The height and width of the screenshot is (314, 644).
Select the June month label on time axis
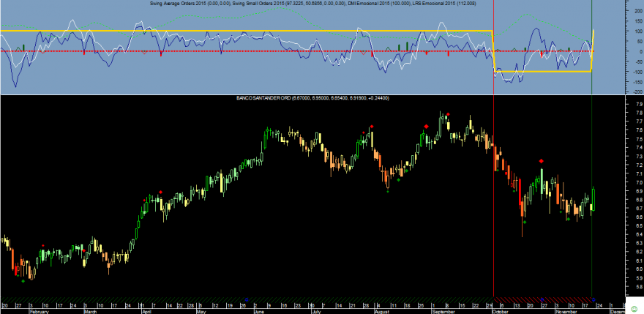(x=259, y=312)
